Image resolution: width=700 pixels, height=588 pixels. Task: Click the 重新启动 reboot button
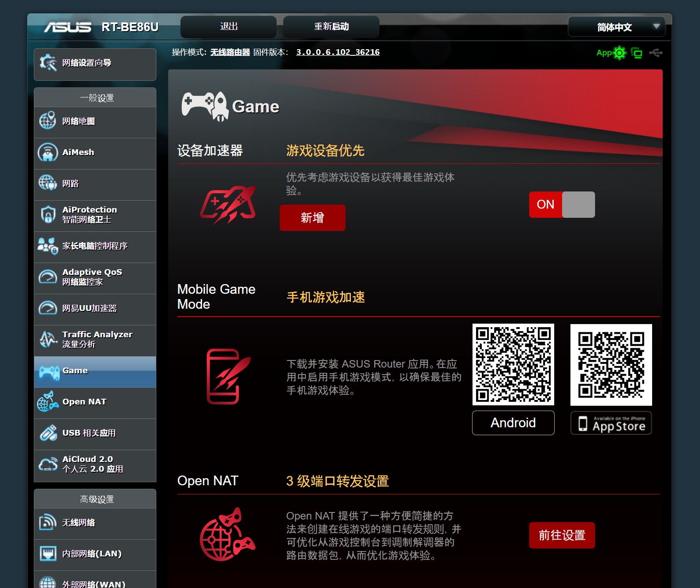[331, 27]
